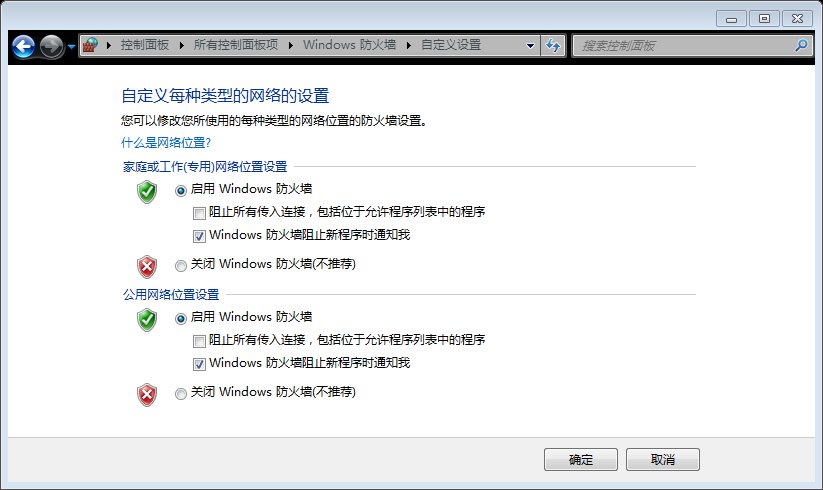Click the greyed forward arrow button

[51, 46]
